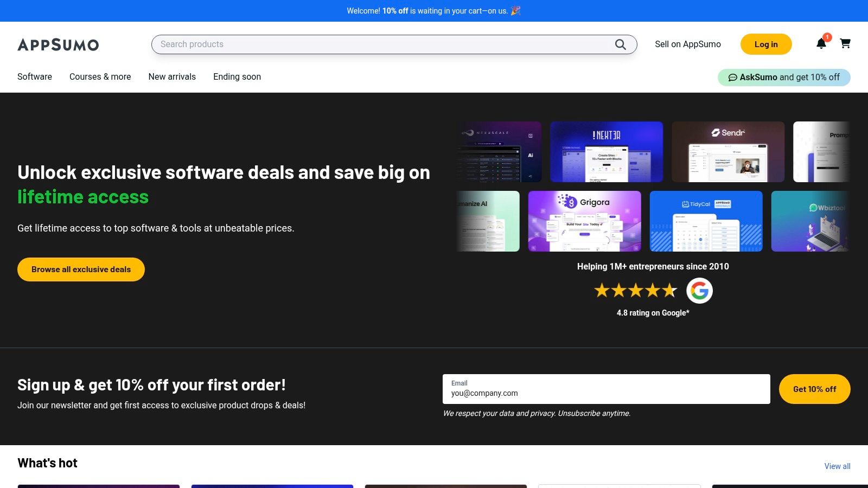
Task: Click AskSumo and get 10% off
Action: click(784, 78)
